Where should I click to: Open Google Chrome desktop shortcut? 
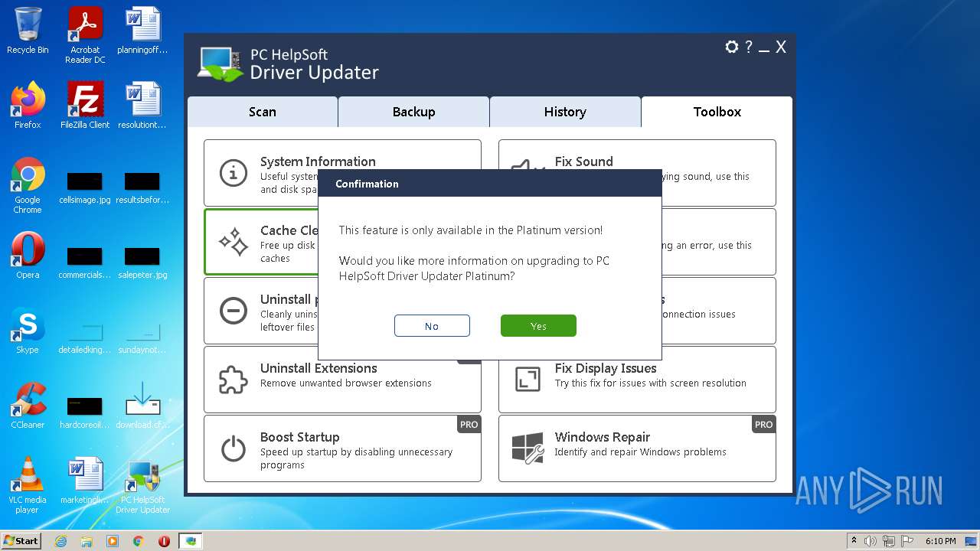pyautogui.click(x=28, y=185)
